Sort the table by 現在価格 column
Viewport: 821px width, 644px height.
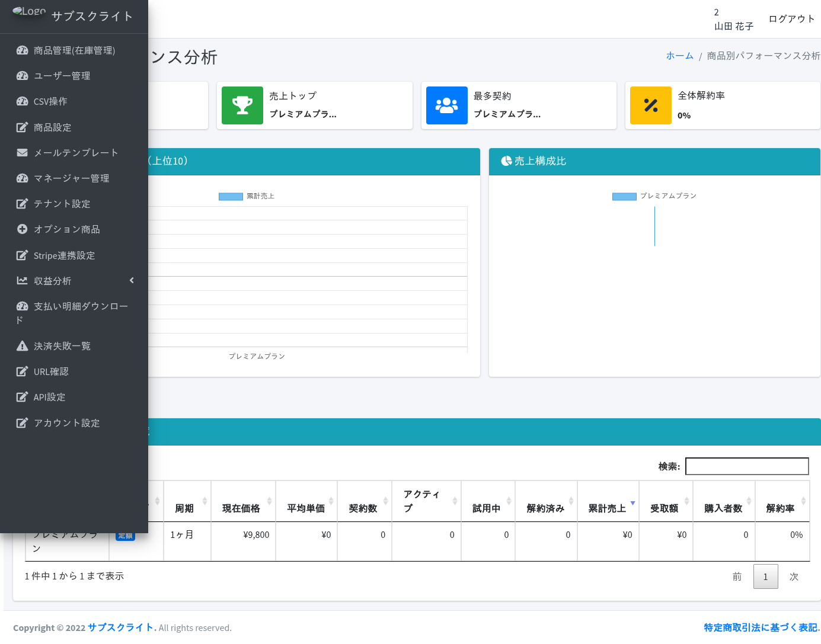pos(242,508)
